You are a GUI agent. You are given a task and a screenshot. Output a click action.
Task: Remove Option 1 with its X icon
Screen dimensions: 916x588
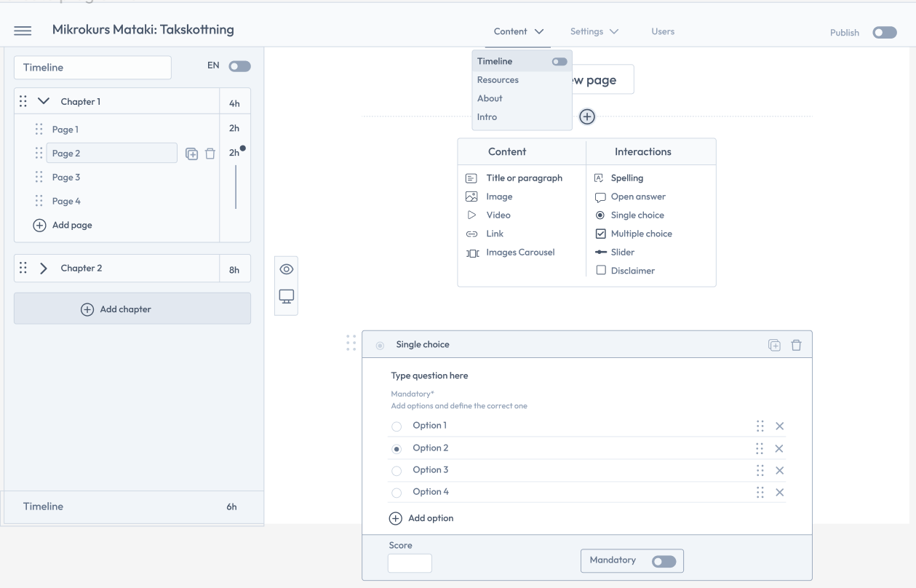[779, 426]
